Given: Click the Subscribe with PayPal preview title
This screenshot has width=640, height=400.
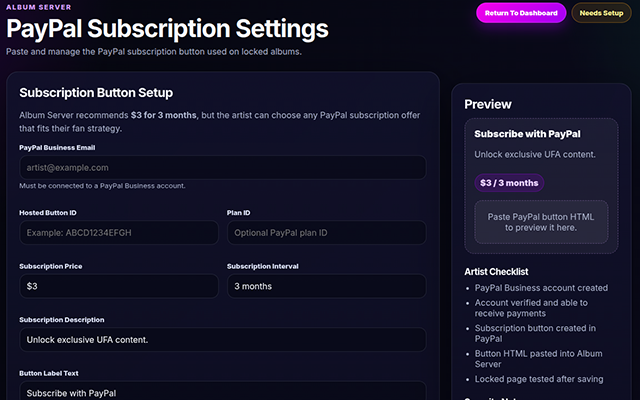Looking at the screenshot, I should pyautogui.click(x=527, y=134).
